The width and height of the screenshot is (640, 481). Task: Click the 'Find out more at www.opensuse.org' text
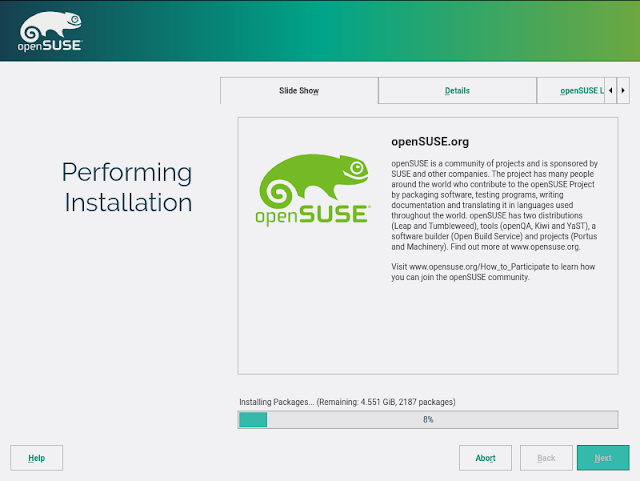tap(515, 247)
